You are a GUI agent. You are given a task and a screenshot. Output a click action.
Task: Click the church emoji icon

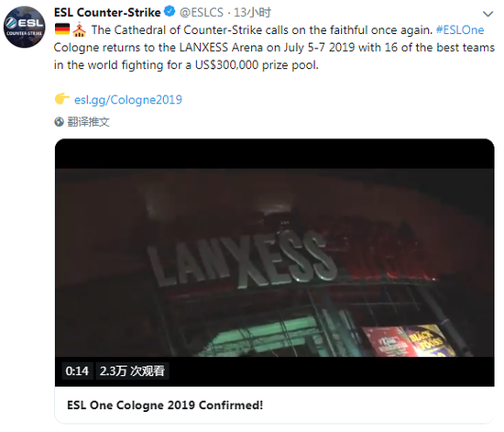(x=79, y=29)
